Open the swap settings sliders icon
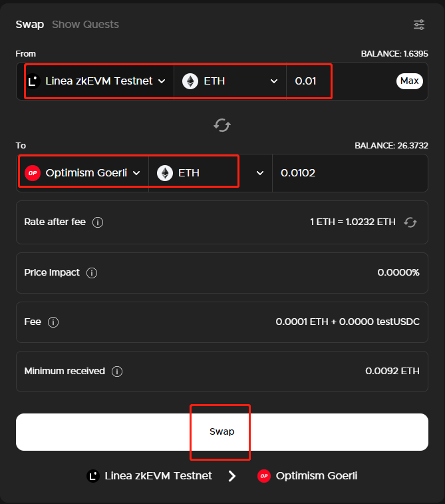Screen dimensions: 445x504 (x=419, y=25)
